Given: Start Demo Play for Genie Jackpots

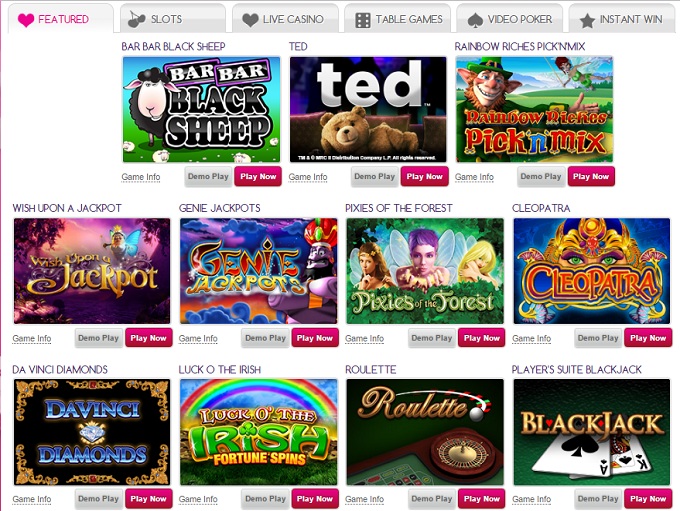Looking at the screenshot, I should [x=265, y=338].
